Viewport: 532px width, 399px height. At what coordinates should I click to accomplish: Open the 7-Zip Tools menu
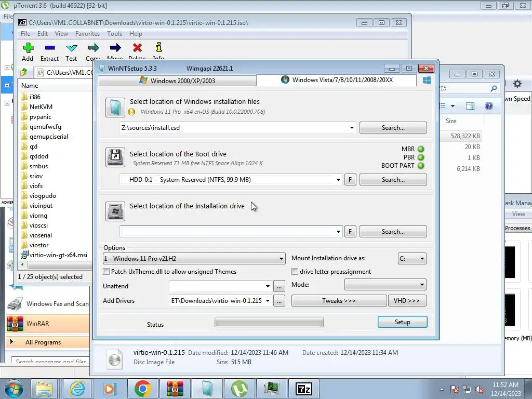pyautogui.click(x=114, y=34)
